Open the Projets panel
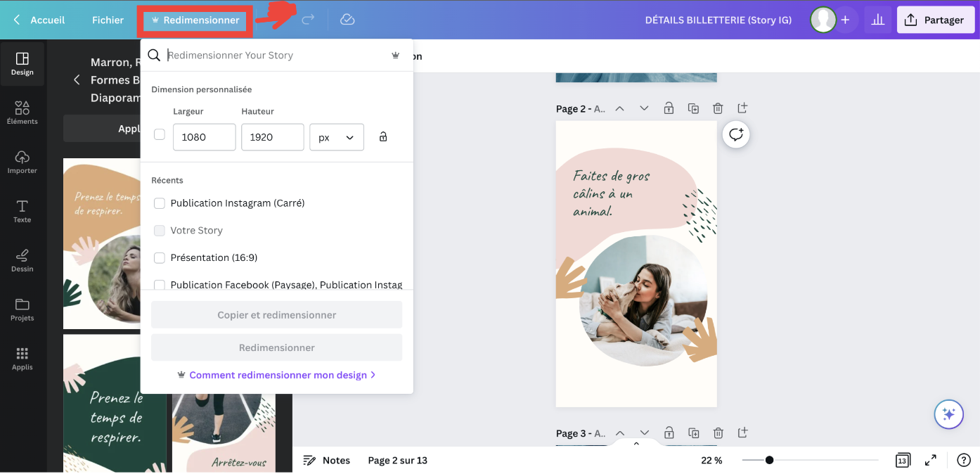Viewport: 980px width, 474px height. [x=22, y=309]
